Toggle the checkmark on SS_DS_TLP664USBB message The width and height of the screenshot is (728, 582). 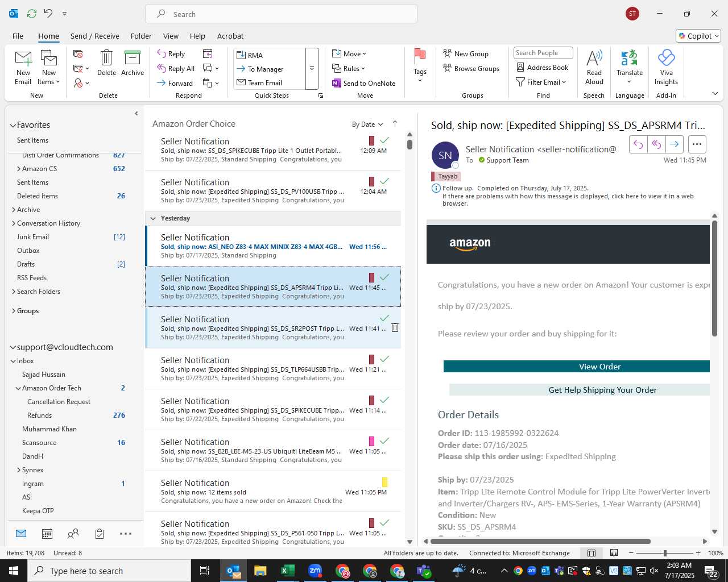384,359
